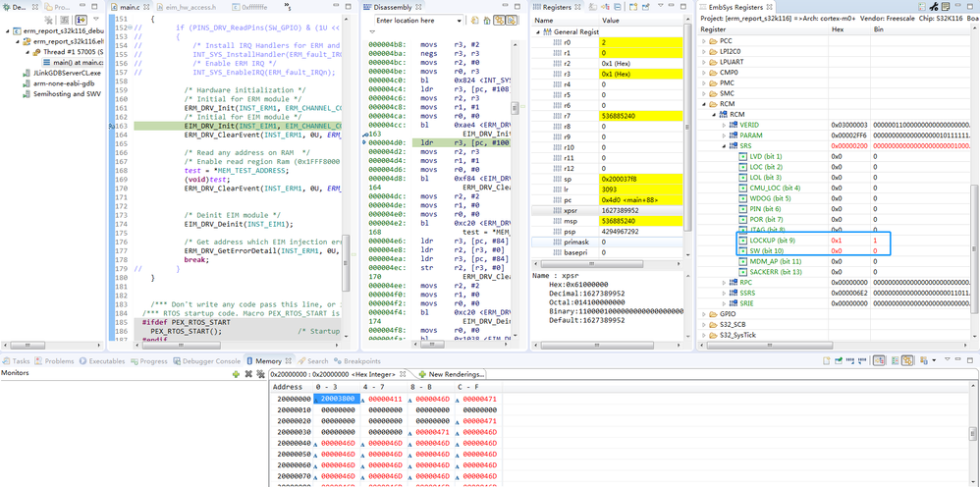
Task: Click the Instruction Stepping Mode icon in Debug view
Action: 82,20
